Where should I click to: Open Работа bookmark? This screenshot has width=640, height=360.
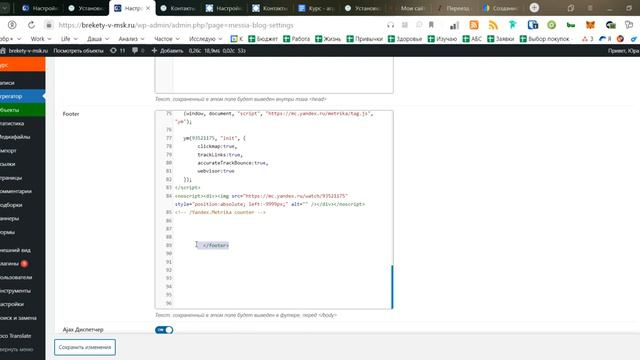296,39
